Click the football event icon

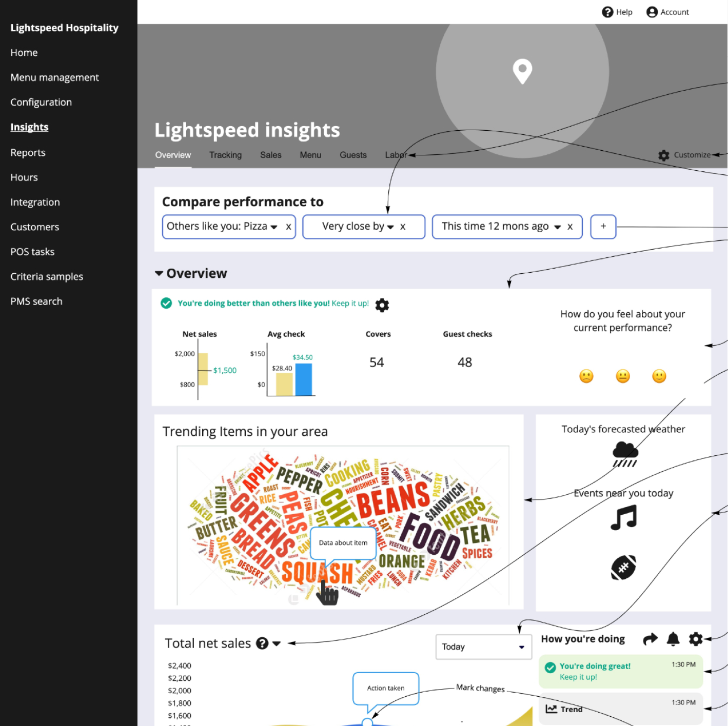pos(624,568)
